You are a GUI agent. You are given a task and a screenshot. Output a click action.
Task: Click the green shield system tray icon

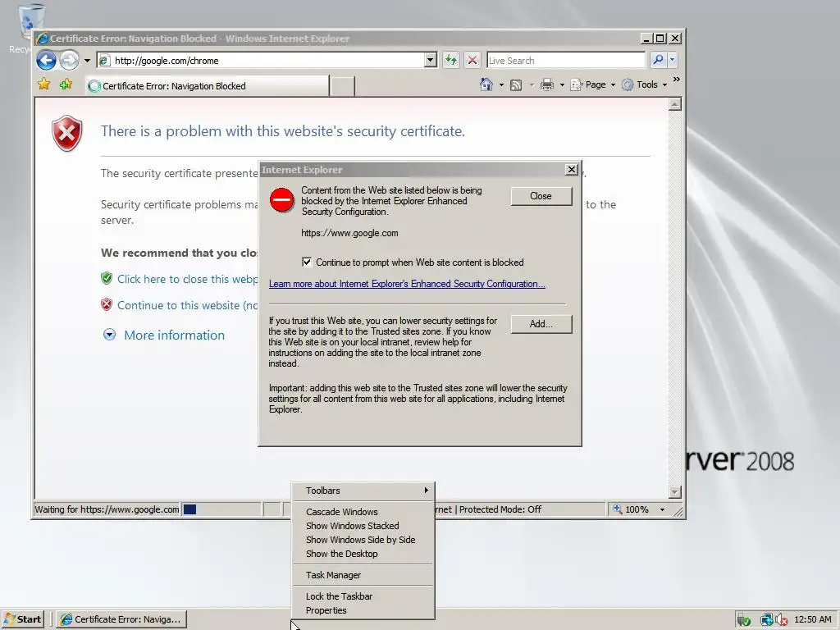pyautogui.click(x=743, y=620)
